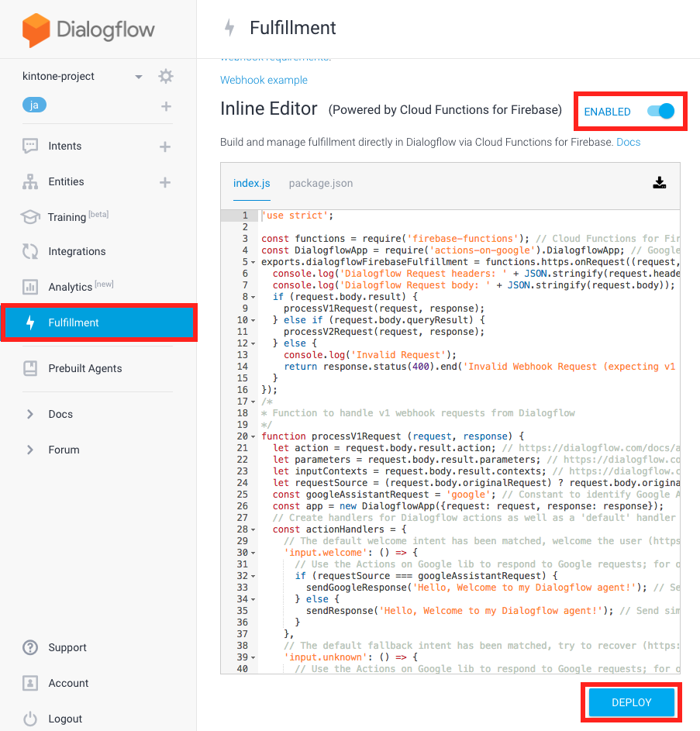This screenshot has height=731, width=700.
Task: Click the Support question mark icon
Action: [30, 647]
